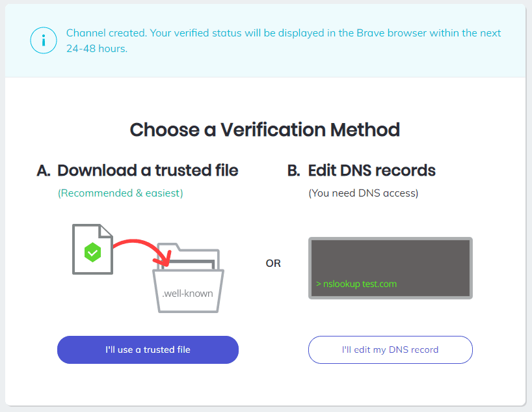Image resolution: width=532 pixels, height=412 pixels.
Task: Click the green hexagon checkmark badge
Action: click(92, 253)
